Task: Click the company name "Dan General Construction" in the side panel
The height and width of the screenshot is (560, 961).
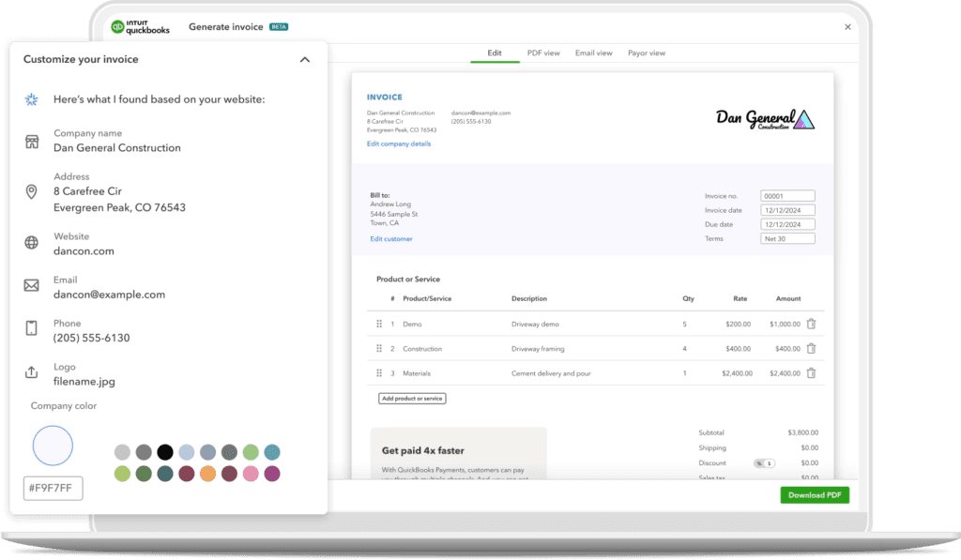Action: tap(117, 147)
